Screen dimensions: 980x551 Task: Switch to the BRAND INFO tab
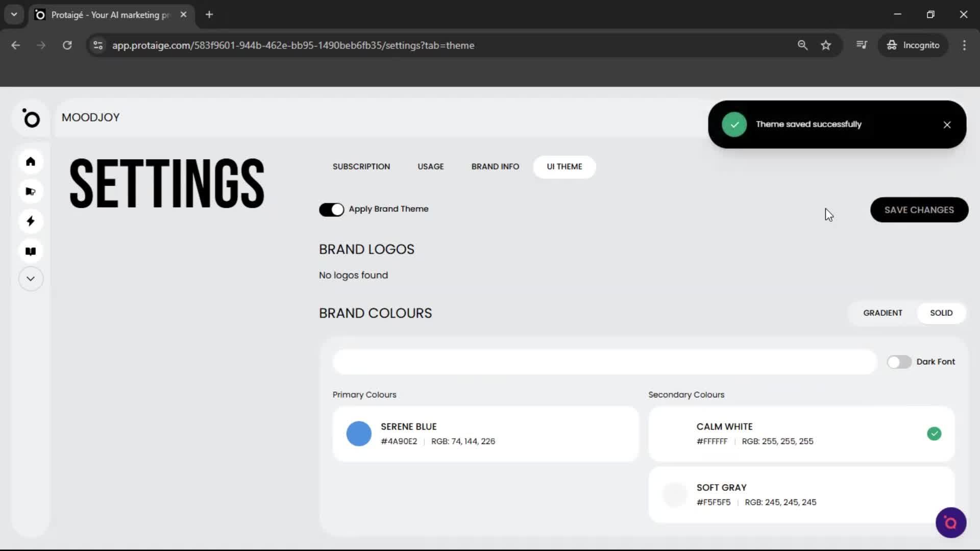point(495,166)
